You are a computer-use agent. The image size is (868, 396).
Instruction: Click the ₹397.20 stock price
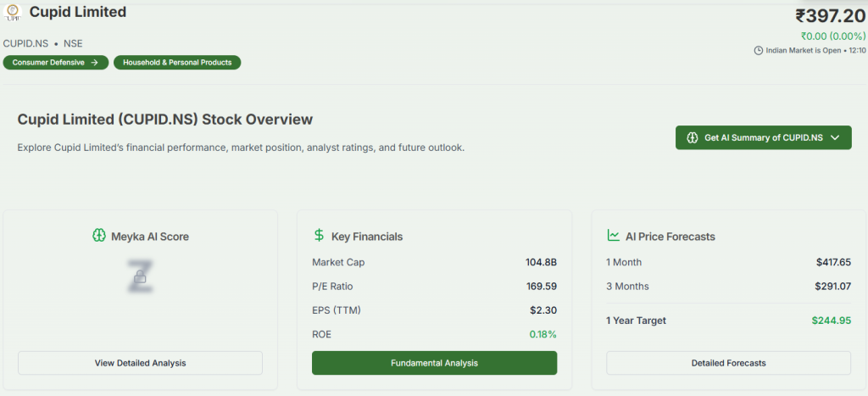point(831,17)
